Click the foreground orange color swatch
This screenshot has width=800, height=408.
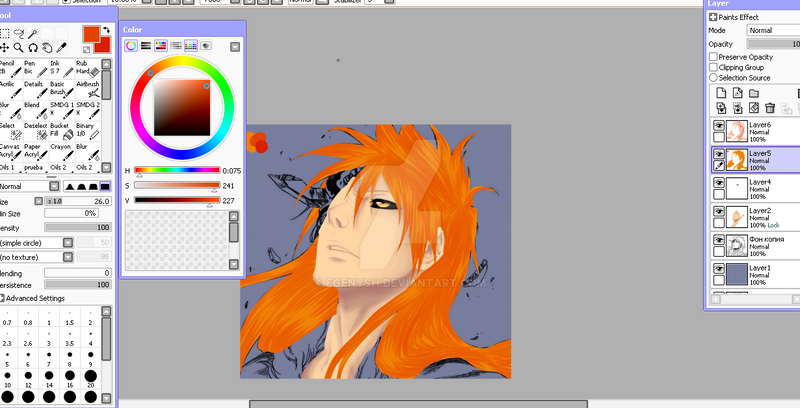[89, 33]
